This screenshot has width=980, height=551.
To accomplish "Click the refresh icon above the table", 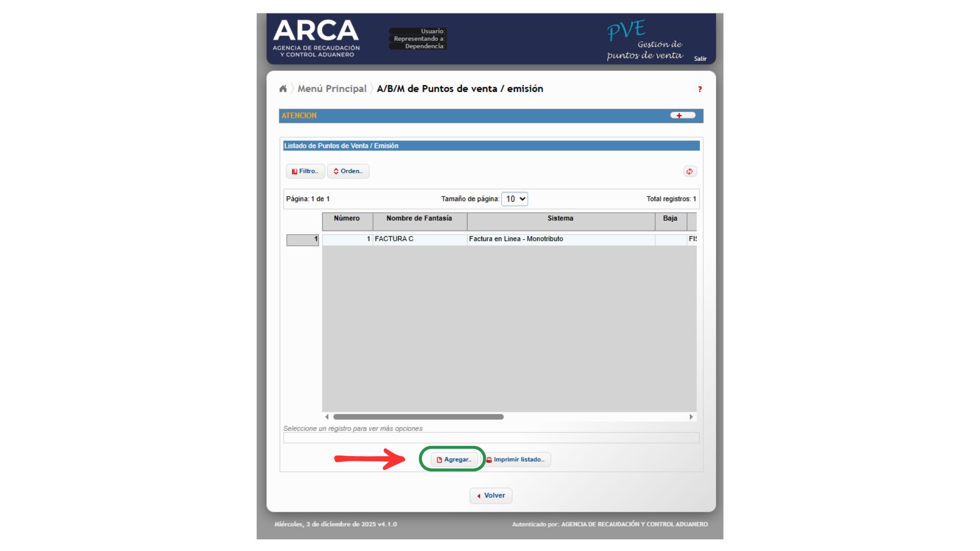I will tap(690, 171).
